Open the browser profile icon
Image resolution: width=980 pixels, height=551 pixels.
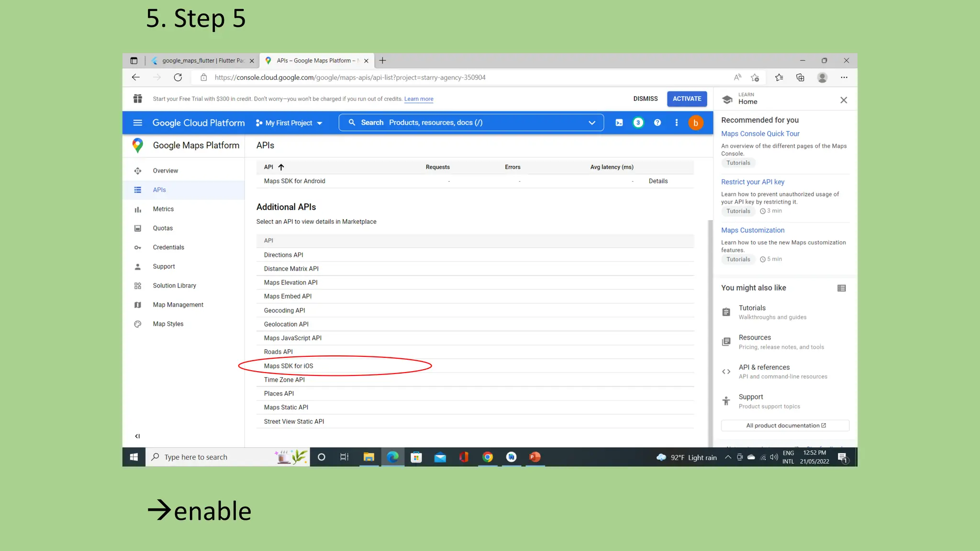coord(822,77)
